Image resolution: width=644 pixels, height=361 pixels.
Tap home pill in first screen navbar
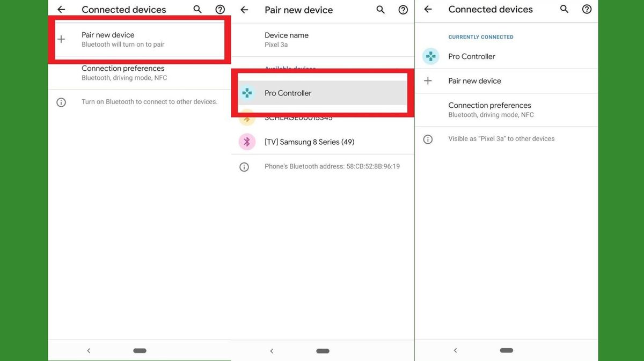coord(140,351)
